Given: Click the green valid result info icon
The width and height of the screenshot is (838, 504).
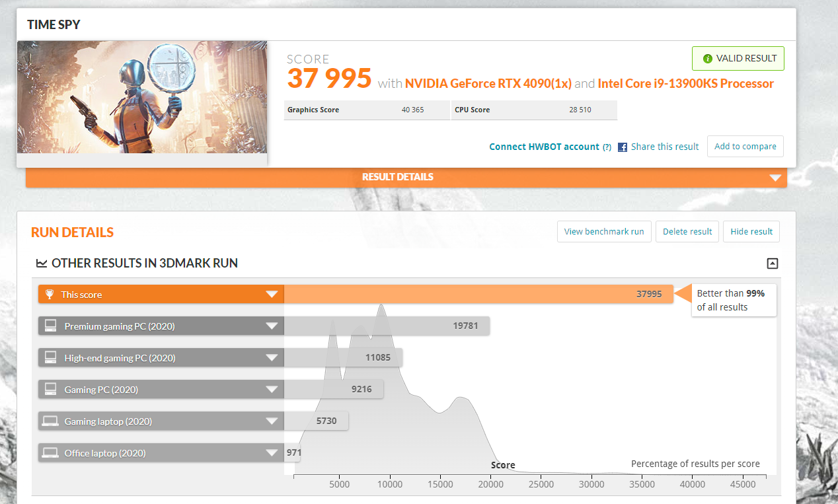Looking at the screenshot, I should point(707,59).
